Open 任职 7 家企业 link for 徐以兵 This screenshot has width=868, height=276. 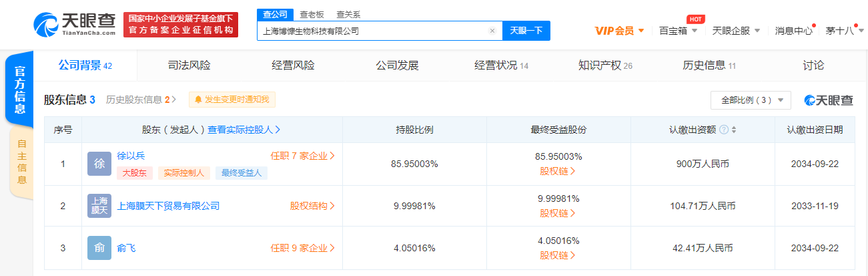point(302,156)
